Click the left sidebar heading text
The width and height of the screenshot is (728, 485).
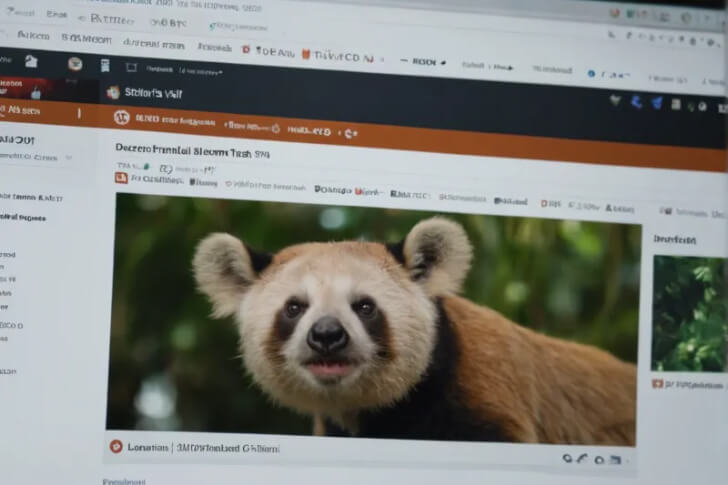[x=18, y=139]
